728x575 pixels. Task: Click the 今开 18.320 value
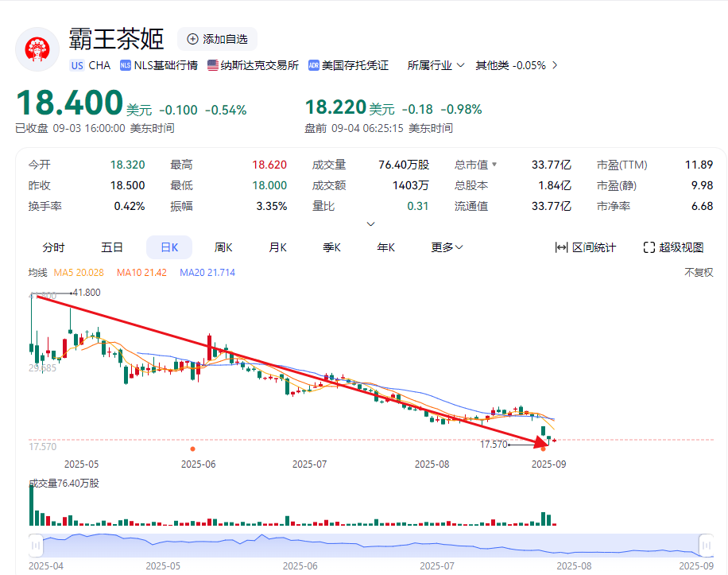(x=128, y=165)
